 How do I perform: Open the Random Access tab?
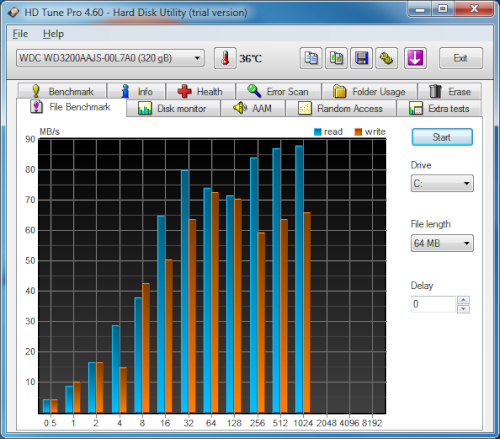(x=341, y=108)
